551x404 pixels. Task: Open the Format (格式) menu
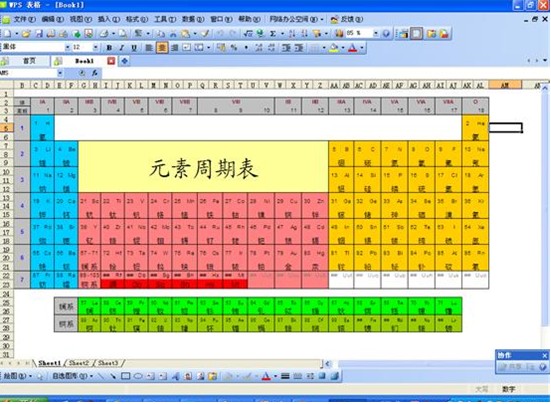click(137, 19)
